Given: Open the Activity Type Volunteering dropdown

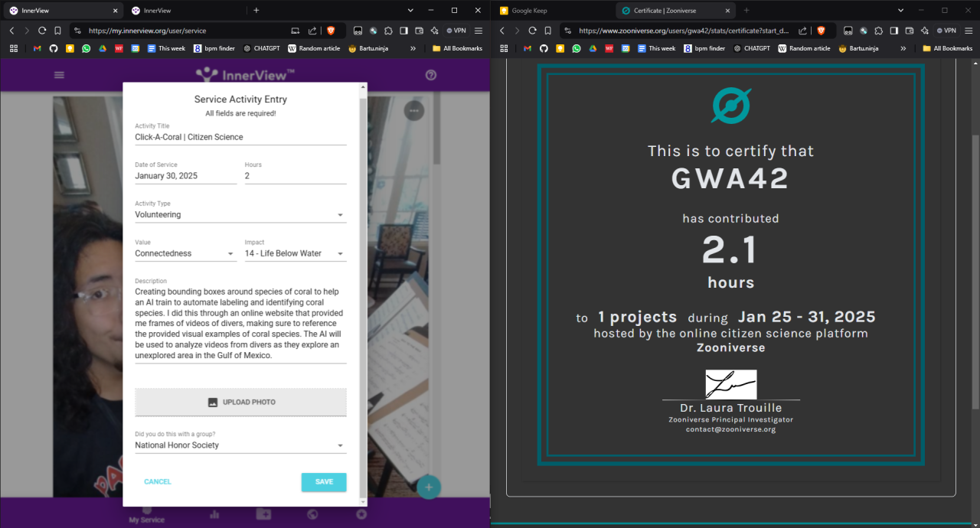Looking at the screenshot, I should tap(240, 215).
